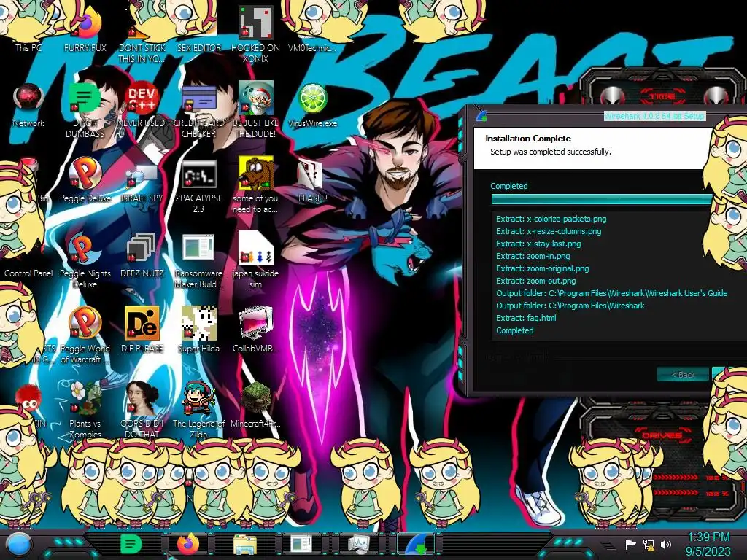The width and height of the screenshot is (747, 560).
Task: Open the Ransomware Maker Build shortcut
Action: point(198,261)
